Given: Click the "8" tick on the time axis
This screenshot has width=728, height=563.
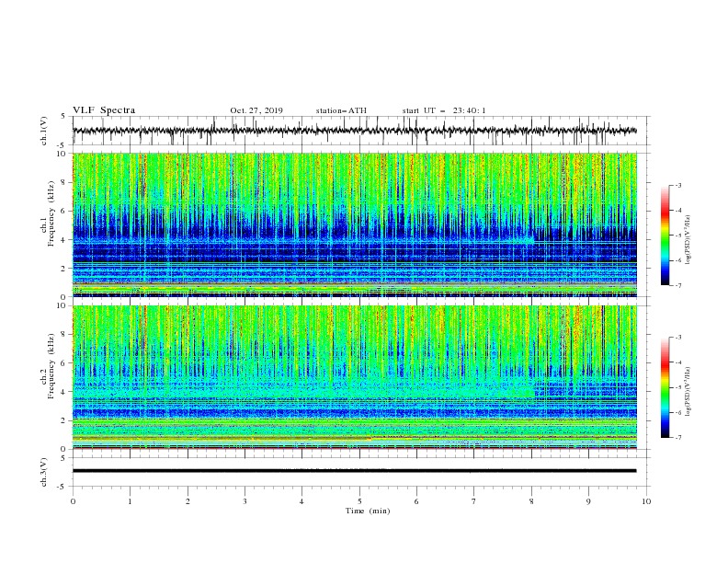Looking at the screenshot, I should coord(531,501).
